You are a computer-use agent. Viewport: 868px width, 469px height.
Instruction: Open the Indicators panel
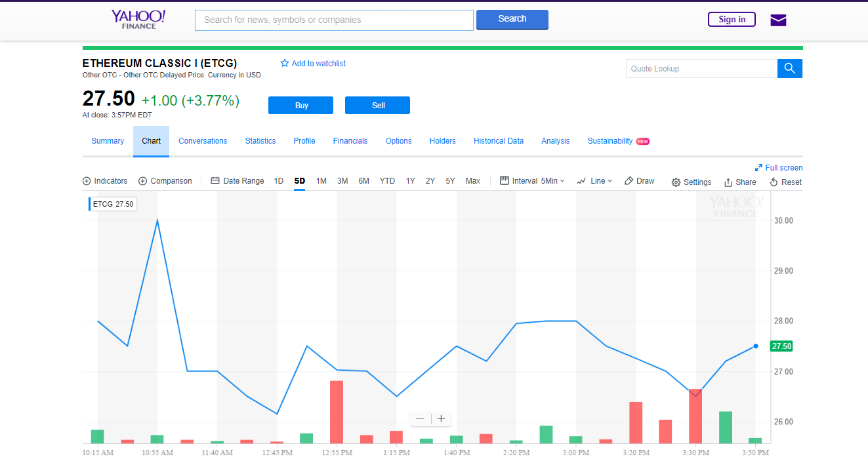click(x=105, y=181)
